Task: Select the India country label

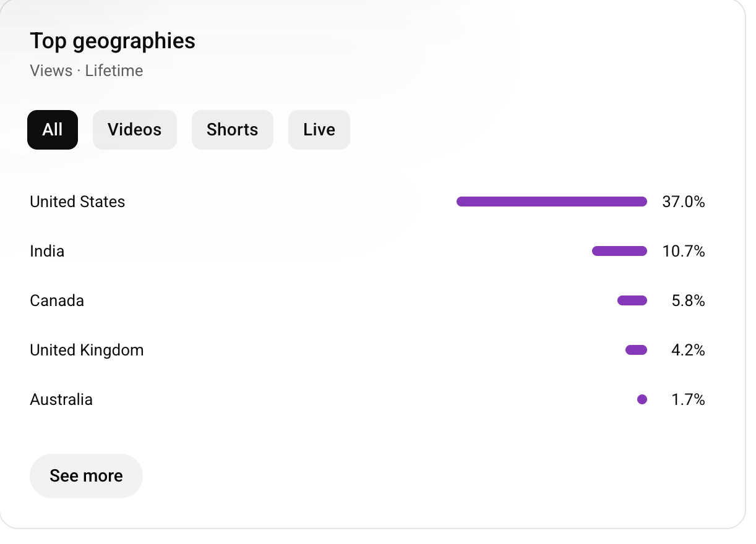Action: tap(47, 252)
